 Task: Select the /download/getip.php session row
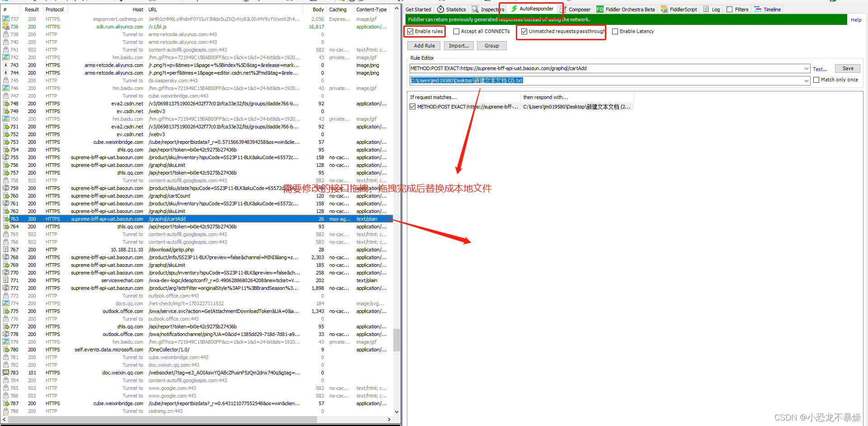[x=198, y=250]
